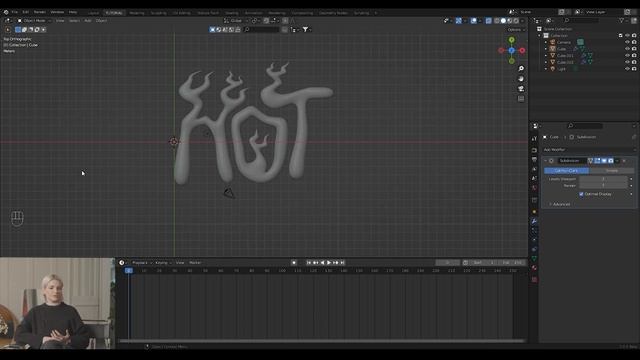Image resolution: width=640 pixels, height=360 pixels.
Task: Open the Window menu
Action: click(x=57, y=12)
